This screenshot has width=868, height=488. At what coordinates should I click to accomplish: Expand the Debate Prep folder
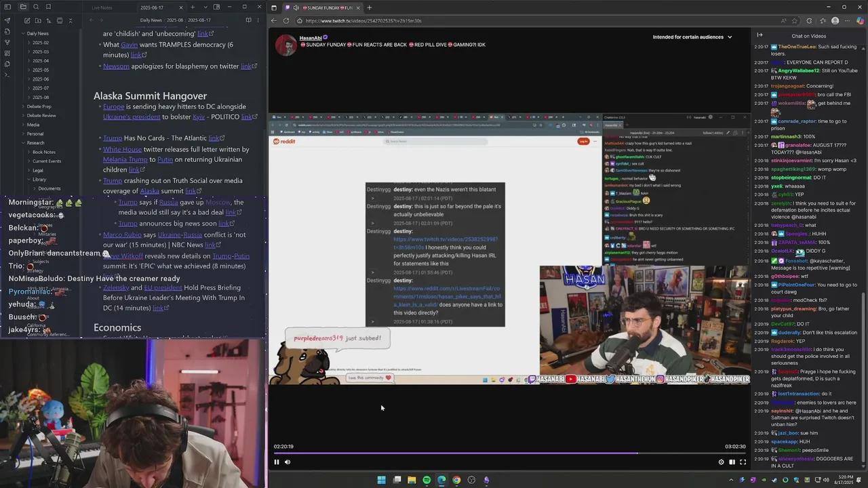click(x=39, y=106)
